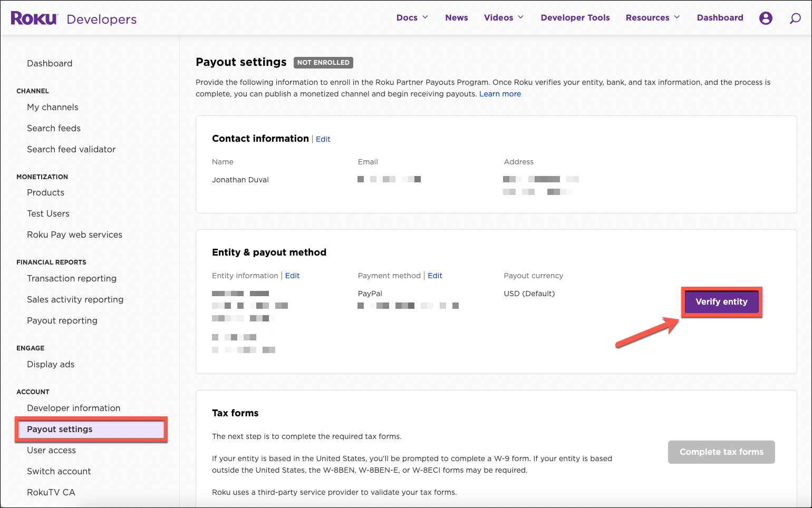Open the user account profile icon
The width and height of the screenshot is (812, 508).
tap(766, 18)
